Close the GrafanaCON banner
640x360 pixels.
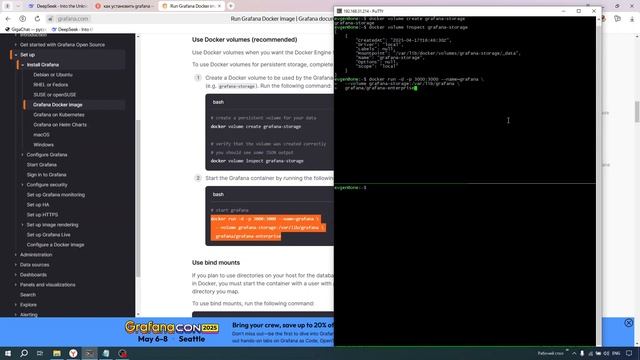[x=629, y=323]
